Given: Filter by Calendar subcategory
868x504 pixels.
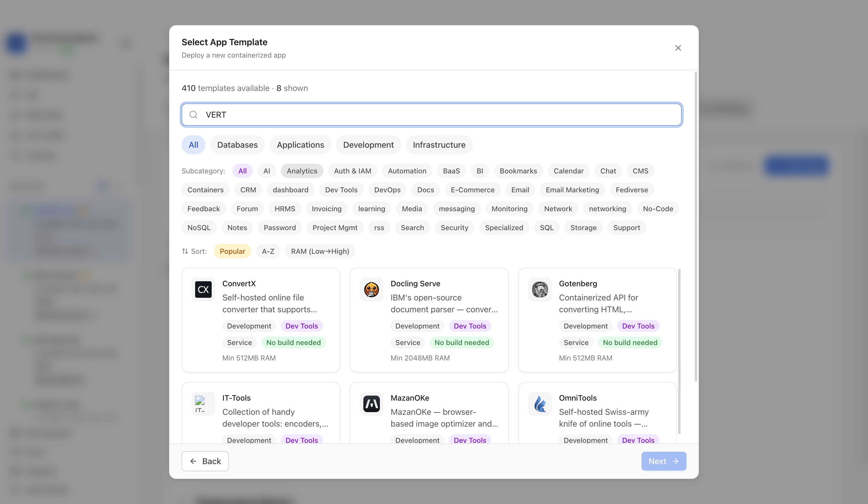Looking at the screenshot, I should pos(568,171).
